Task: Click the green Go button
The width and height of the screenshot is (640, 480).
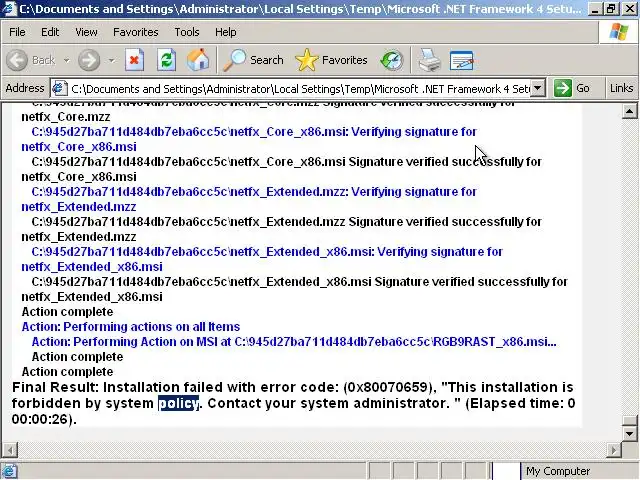Action: [572, 88]
